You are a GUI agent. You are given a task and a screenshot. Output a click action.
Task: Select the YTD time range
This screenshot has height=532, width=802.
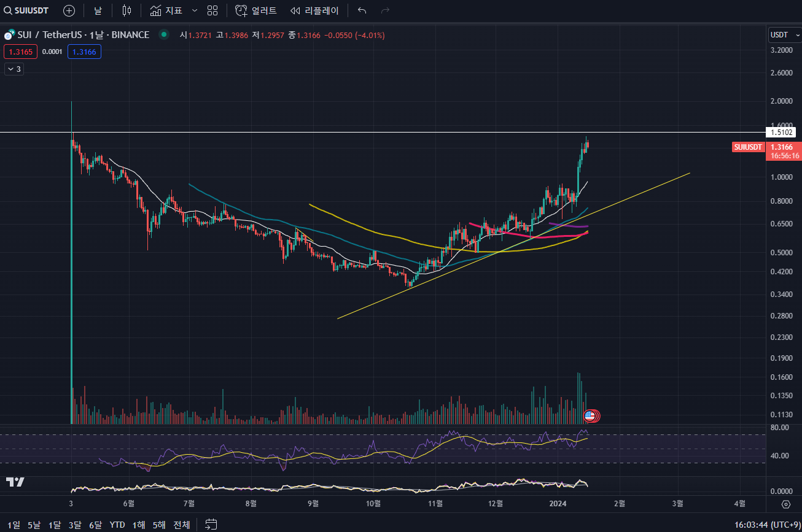pos(117,525)
